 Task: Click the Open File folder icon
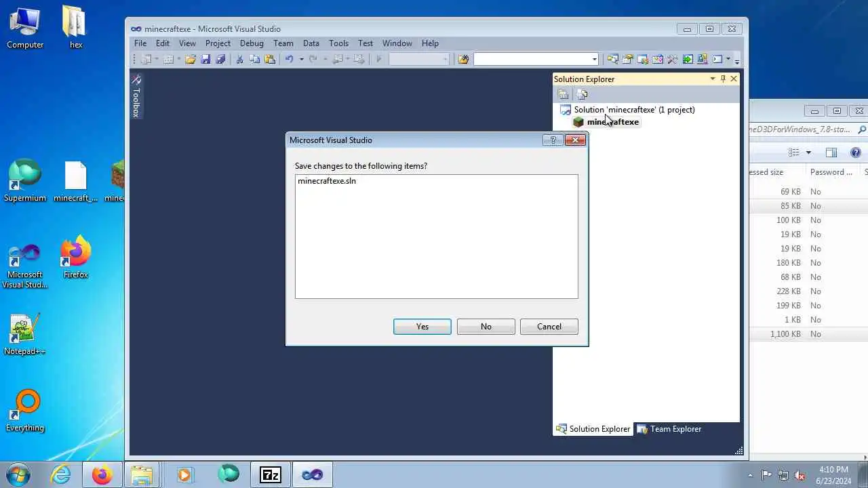(191, 60)
